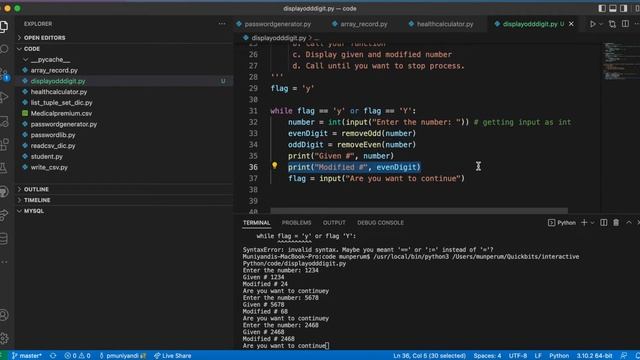
Task: Open Manage gear icon in activity bar
Action: click(4, 338)
